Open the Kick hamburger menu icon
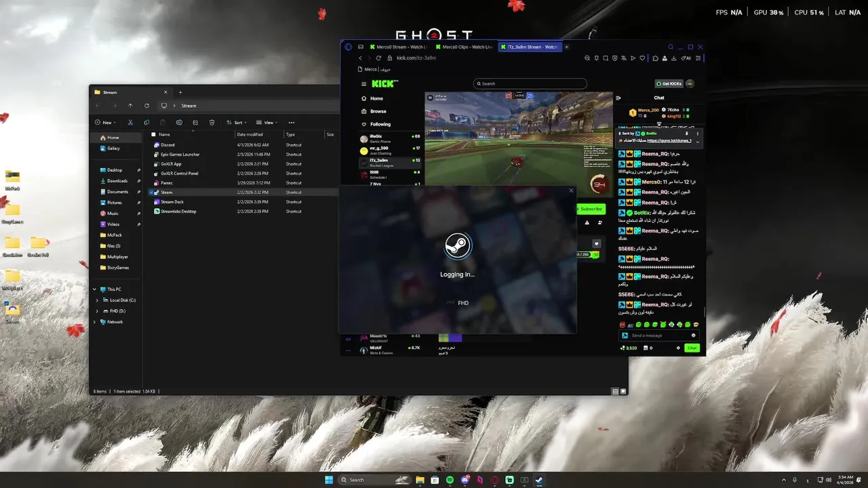868x488 pixels. pos(363,84)
